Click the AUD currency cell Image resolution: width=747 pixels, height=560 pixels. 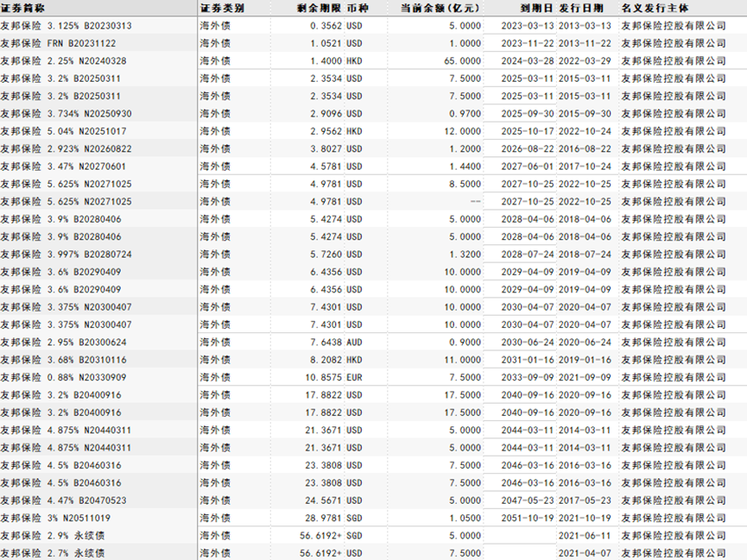354,343
